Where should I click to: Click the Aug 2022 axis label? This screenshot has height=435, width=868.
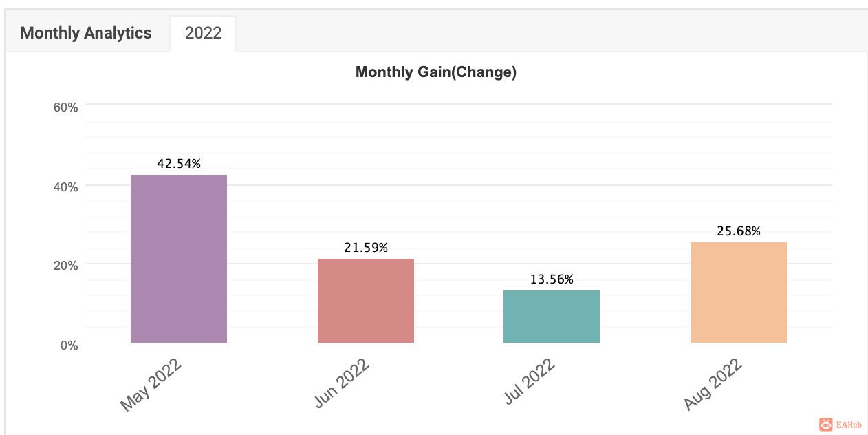(x=714, y=384)
